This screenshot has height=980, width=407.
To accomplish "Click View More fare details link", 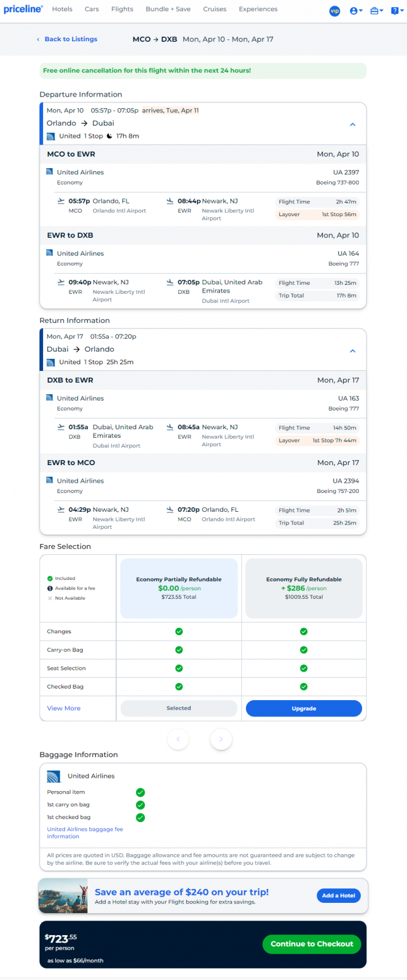I will click(x=64, y=709).
